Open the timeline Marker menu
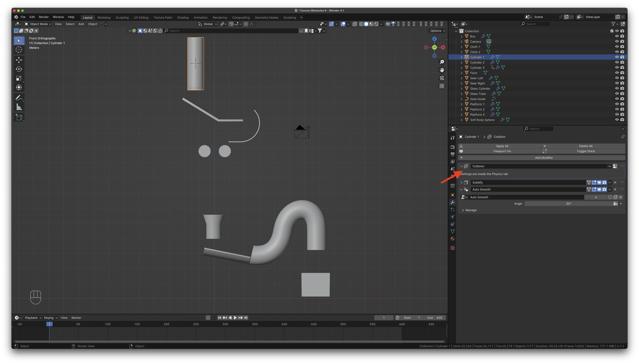The height and width of the screenshot is (364, 639). [76, 318]
